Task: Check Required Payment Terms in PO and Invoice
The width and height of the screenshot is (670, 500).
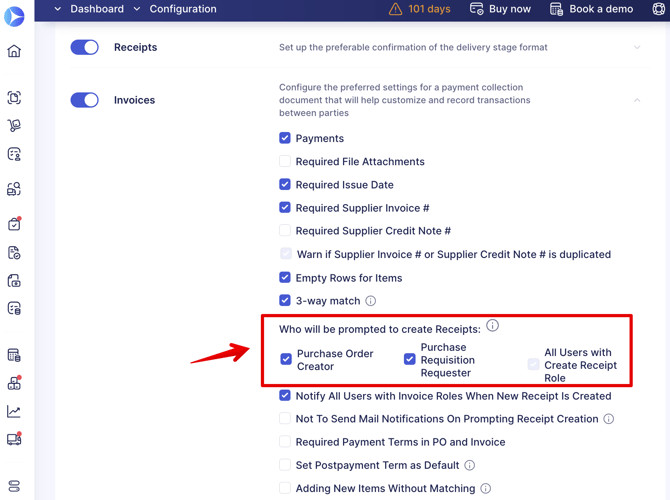Action: coord(285,441)
